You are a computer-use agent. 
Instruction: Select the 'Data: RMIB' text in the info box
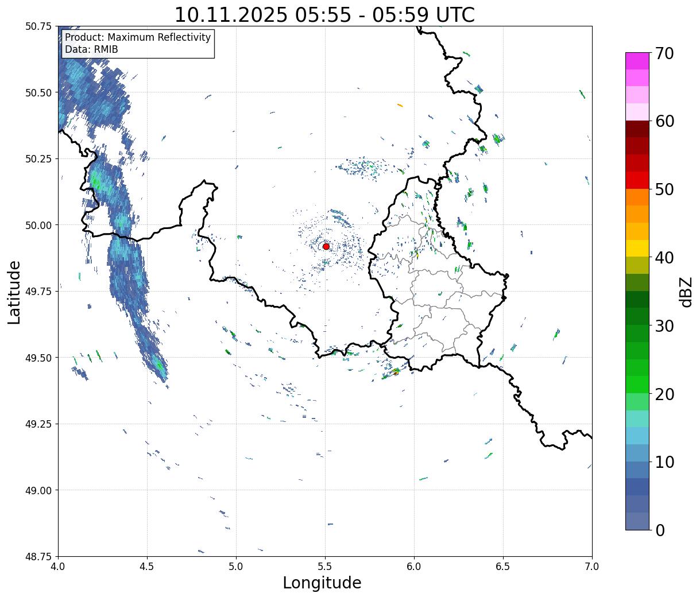91,49
